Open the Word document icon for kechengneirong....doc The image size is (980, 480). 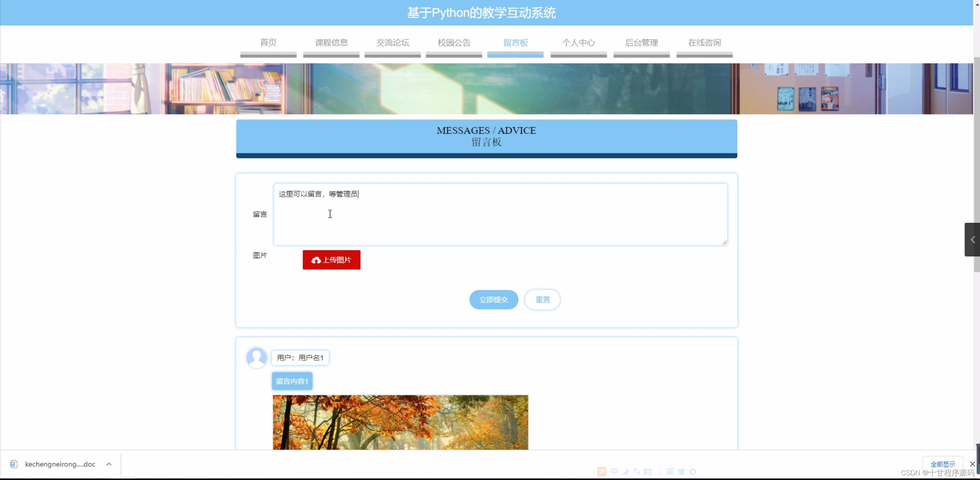pyautogui.click(x=14, y=464)
